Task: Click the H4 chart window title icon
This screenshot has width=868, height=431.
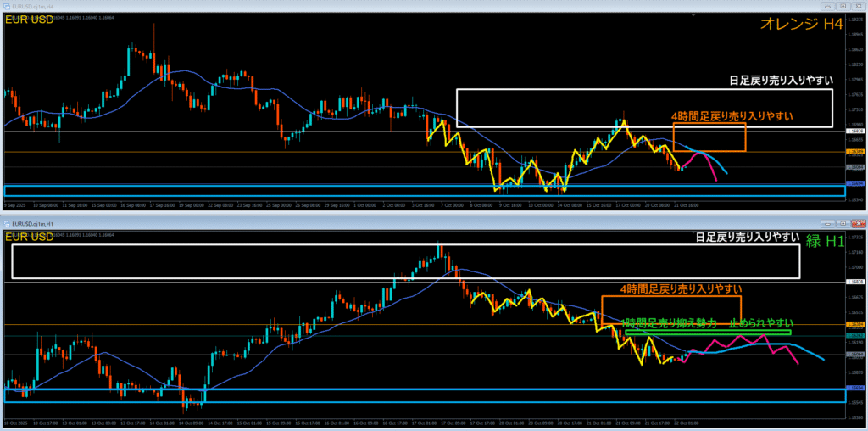Action: click(x=6, y=5)
